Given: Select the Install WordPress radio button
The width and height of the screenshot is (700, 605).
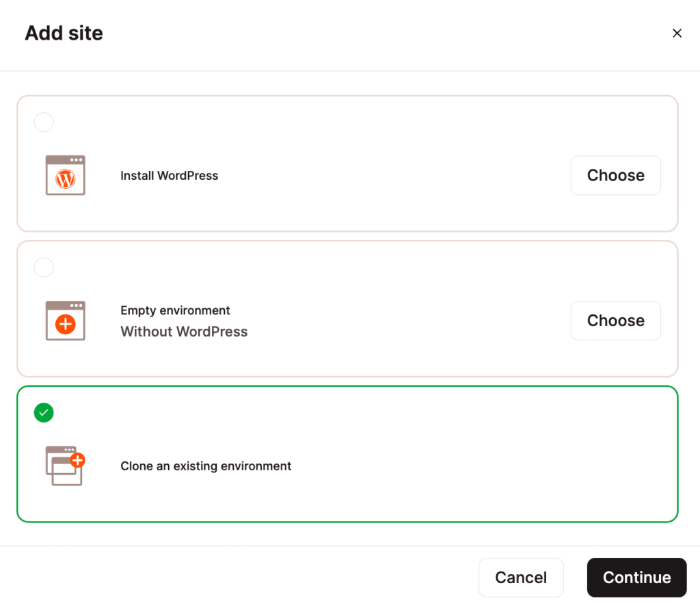Looking at the screenshot, I should [44, 122].
